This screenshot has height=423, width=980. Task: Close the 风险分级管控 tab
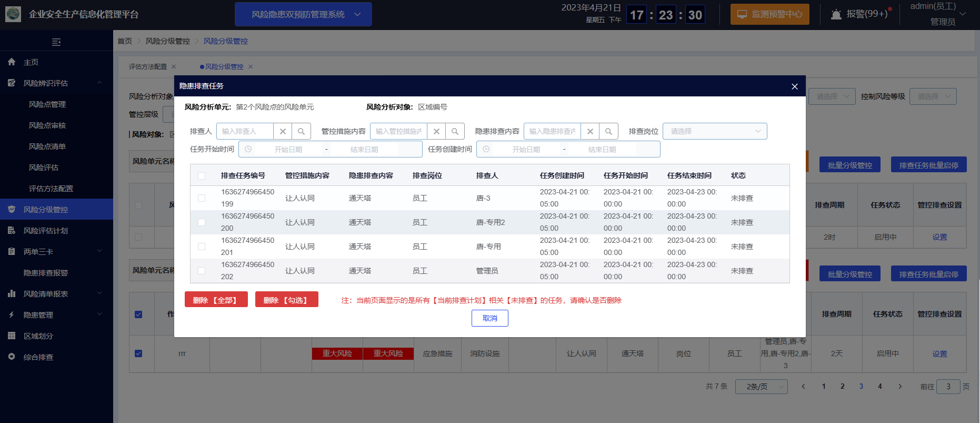coord(251,67)
